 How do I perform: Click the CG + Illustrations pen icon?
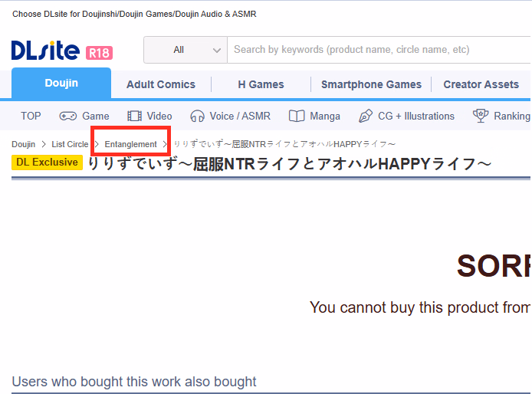pos(366,116)
